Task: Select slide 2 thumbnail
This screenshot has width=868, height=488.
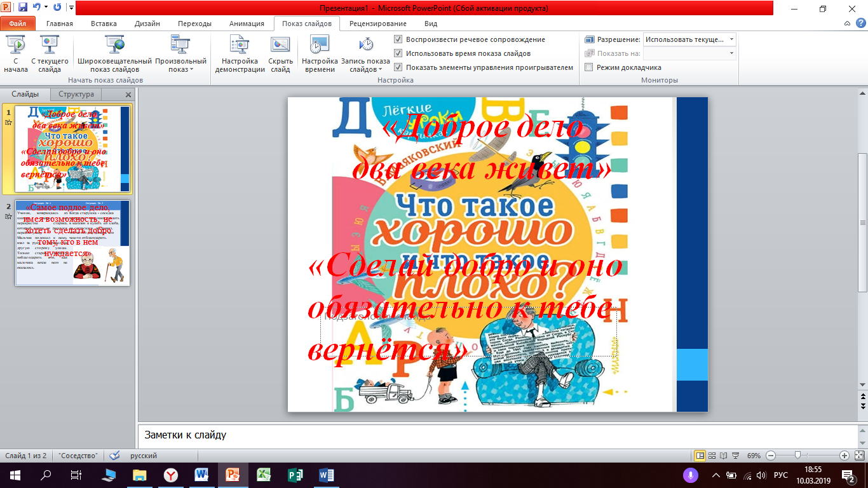Action: tap(72, 243)
